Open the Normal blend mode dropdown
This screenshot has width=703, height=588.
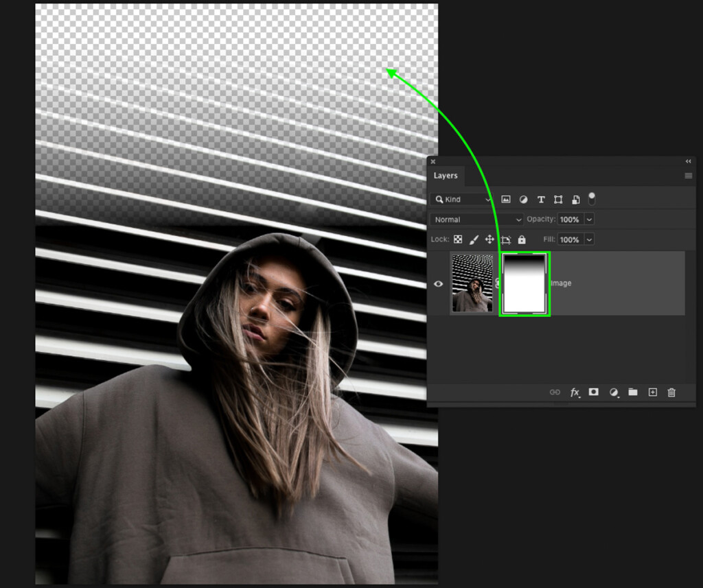[476, 220]
